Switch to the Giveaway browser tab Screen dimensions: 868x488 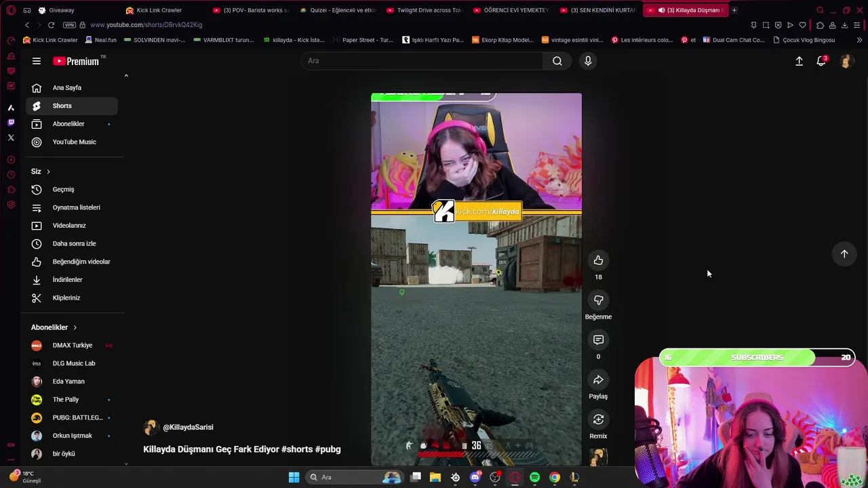(75, 10)
